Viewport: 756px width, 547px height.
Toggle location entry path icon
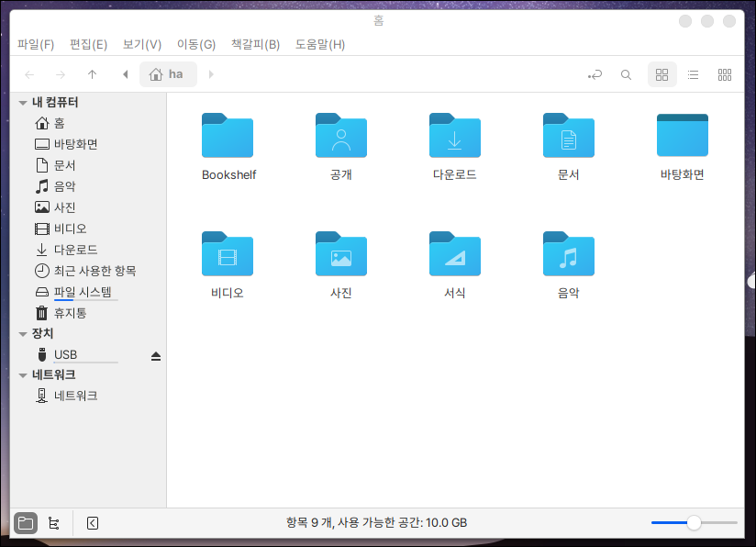pos(595,74)
